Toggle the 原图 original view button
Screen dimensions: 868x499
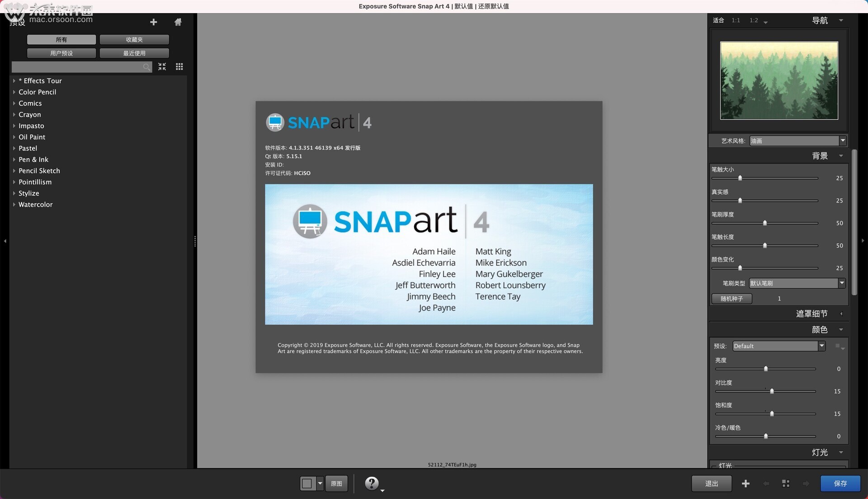pyautogui.click(x=336, y=484)
